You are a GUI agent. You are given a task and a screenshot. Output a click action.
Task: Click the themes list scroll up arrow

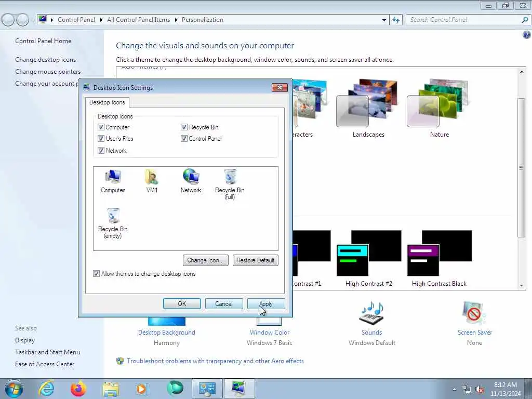(x=522, y=72)
